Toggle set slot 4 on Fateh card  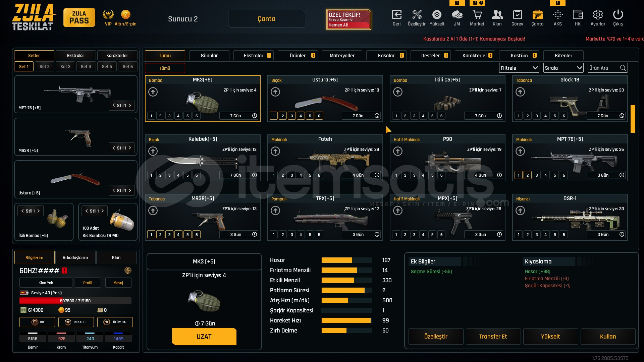pos(301,175)
